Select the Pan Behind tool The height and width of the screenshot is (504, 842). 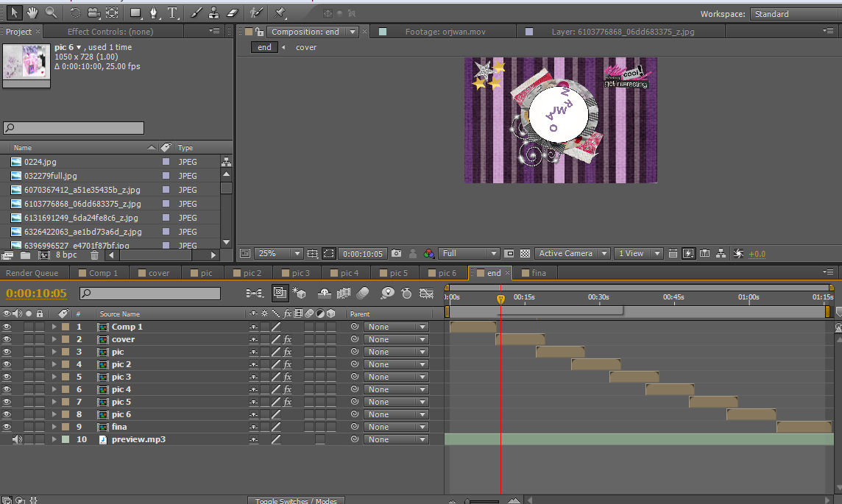112,13
